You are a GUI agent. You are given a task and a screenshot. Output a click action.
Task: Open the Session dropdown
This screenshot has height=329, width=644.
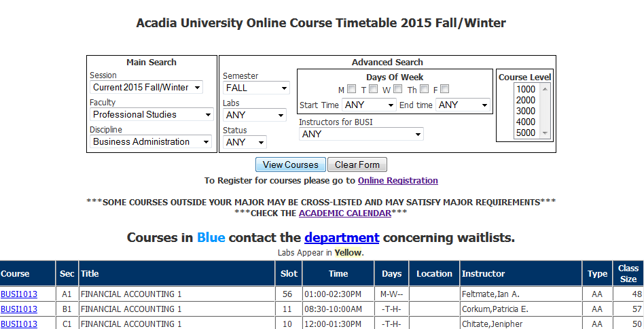point(146,87)
